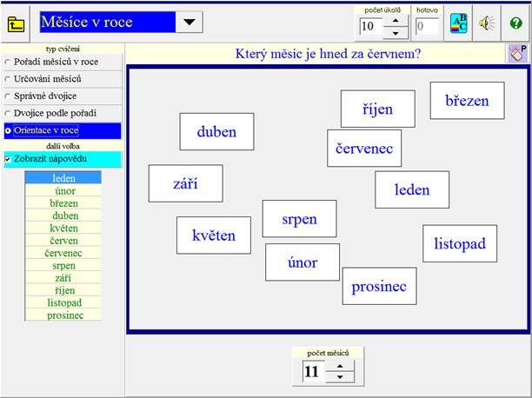Open help with green question mark
This screenshot has height=398, width=532.
pyautogui.click(x=515, y=23)
